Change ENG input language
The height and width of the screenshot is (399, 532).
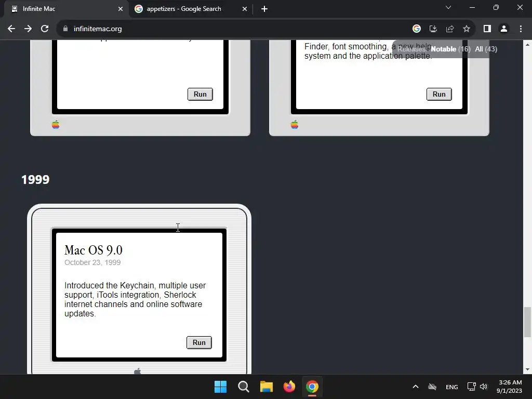[451, 387]
